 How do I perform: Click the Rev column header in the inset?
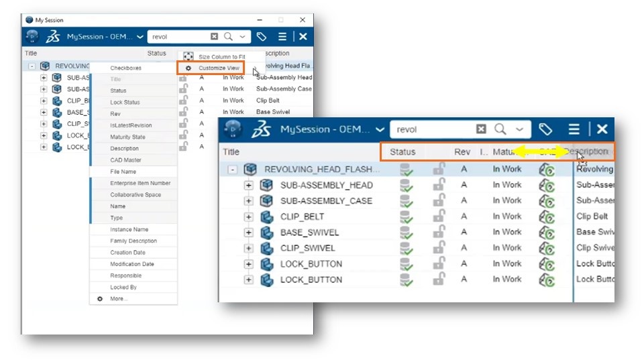point(462,152)
